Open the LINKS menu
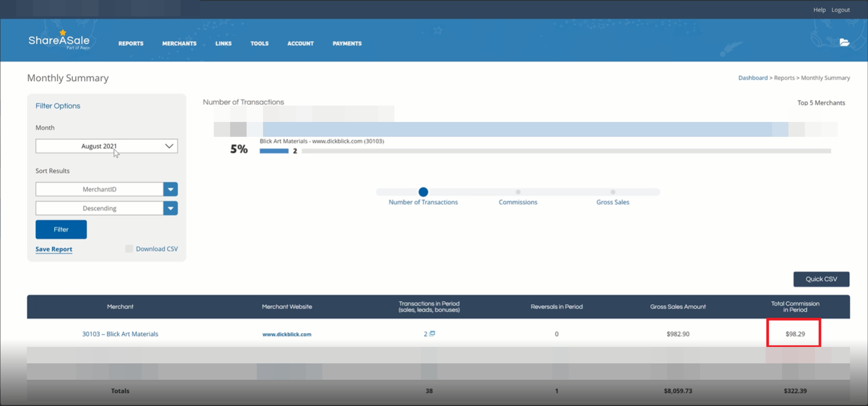The height and width of the screenshot is (406, 868). tap(224, 44)
